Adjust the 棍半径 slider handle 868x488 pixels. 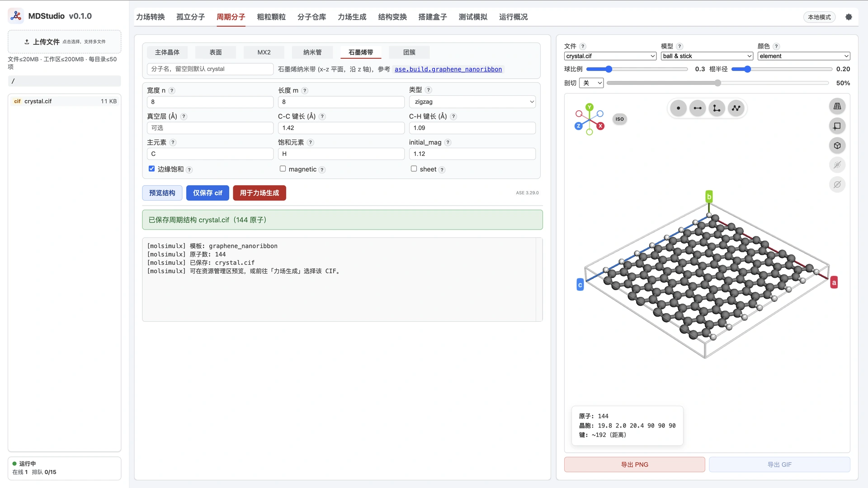point(748,69)
